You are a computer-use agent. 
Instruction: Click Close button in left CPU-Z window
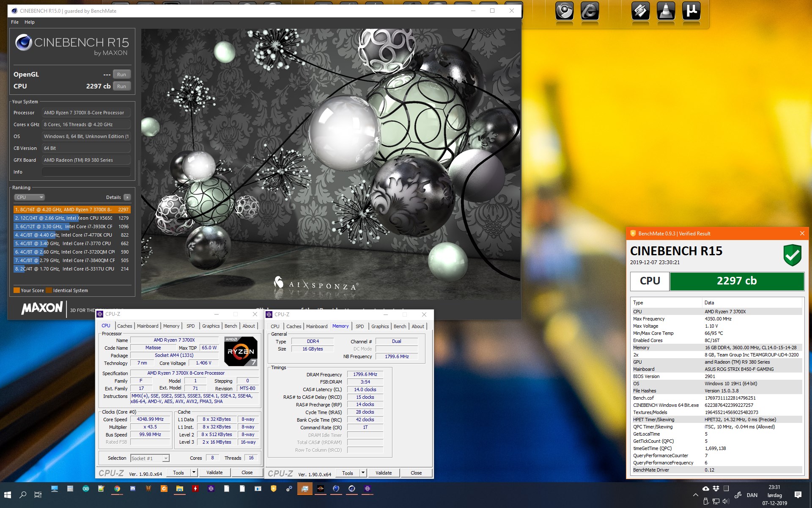coord(247,472)
